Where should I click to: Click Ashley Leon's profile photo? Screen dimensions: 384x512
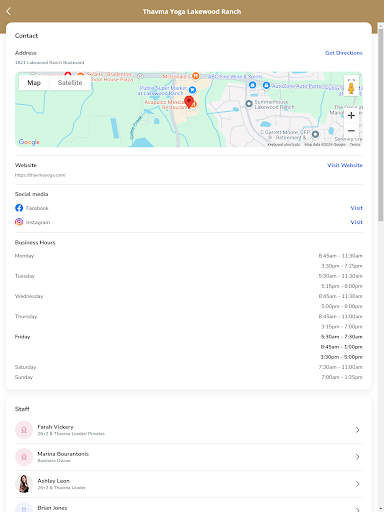(x=24, y=484)
